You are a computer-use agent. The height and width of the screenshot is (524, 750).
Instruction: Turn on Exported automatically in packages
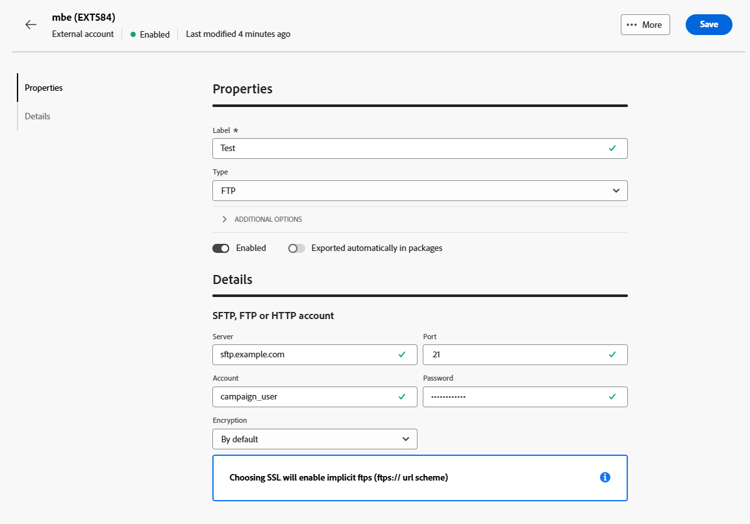(x=296, y=248)
